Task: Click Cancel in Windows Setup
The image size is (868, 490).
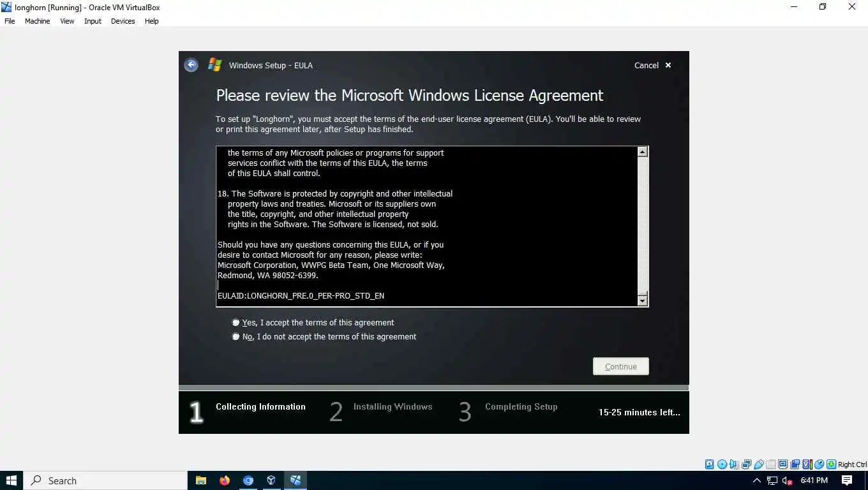Action: coord(646,65)
